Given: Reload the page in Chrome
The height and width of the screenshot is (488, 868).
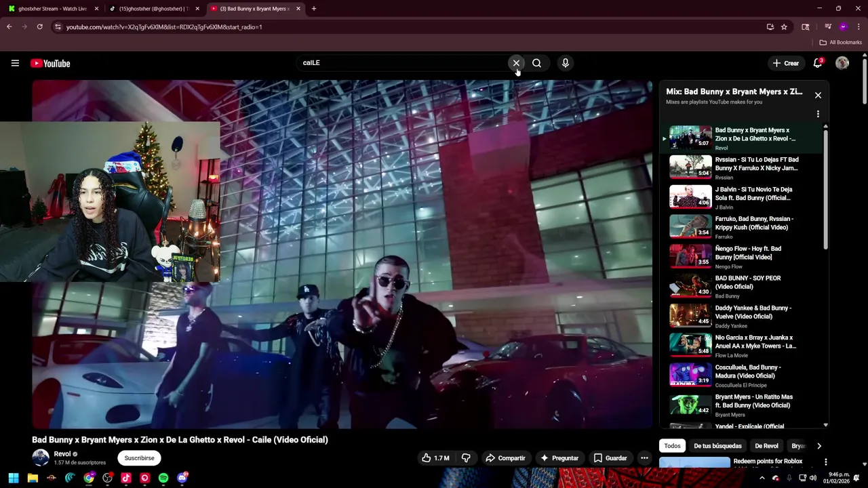Looking at the screenshot, I should (40, 27).
